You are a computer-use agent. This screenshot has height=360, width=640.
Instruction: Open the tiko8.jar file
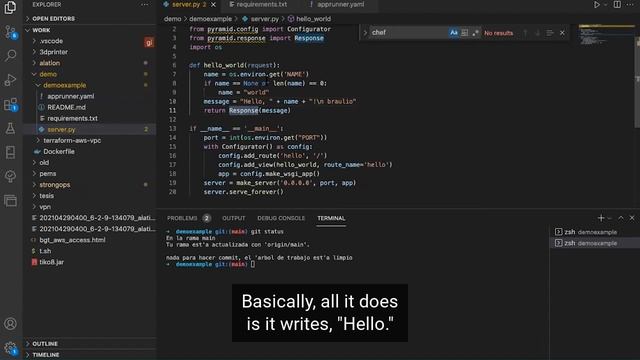51,262
